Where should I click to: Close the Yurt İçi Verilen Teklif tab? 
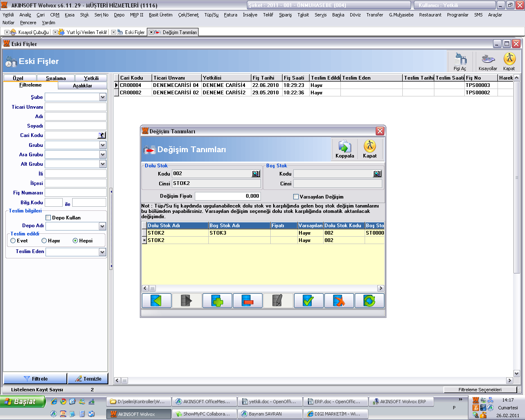(x=55, y=32)
